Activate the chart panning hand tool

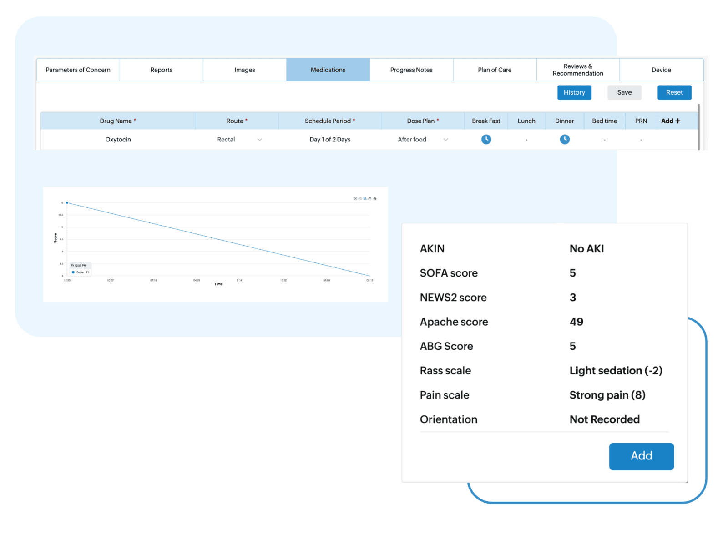370,199
